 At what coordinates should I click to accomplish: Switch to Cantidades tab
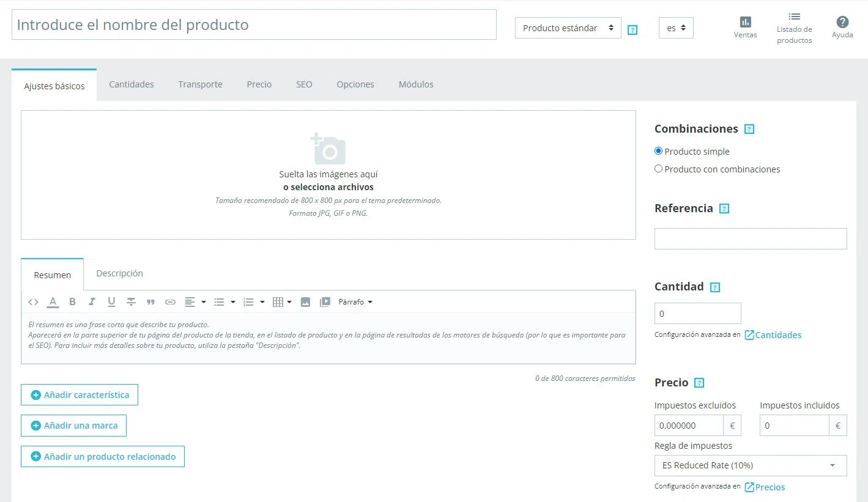[x=132, y=84]
